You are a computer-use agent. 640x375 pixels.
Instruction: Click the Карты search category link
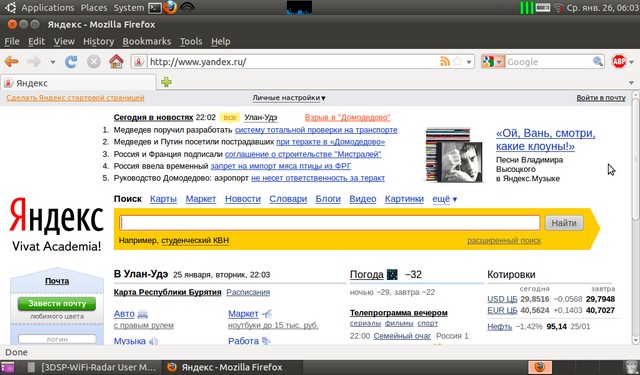163,199
